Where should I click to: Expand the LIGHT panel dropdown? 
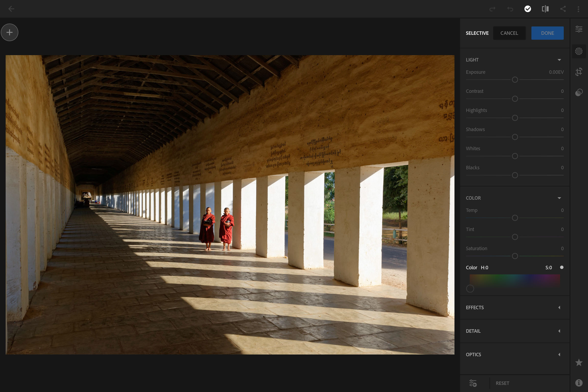pyautogui.click(x=561, y=60)
